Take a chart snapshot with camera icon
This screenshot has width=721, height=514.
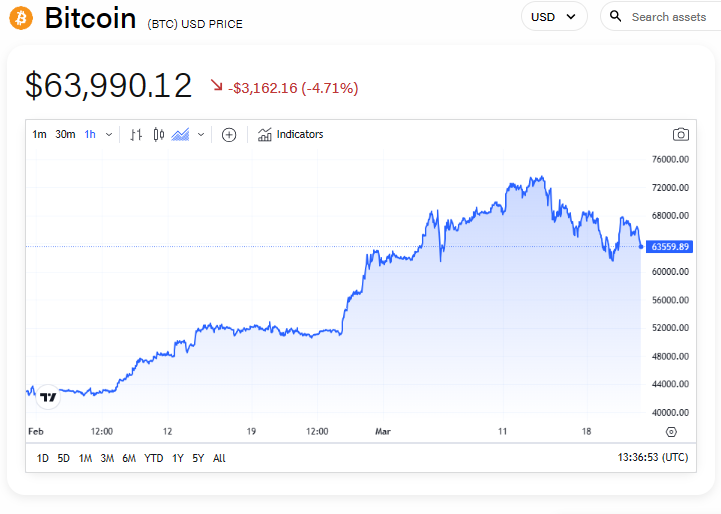coord(681,134)
